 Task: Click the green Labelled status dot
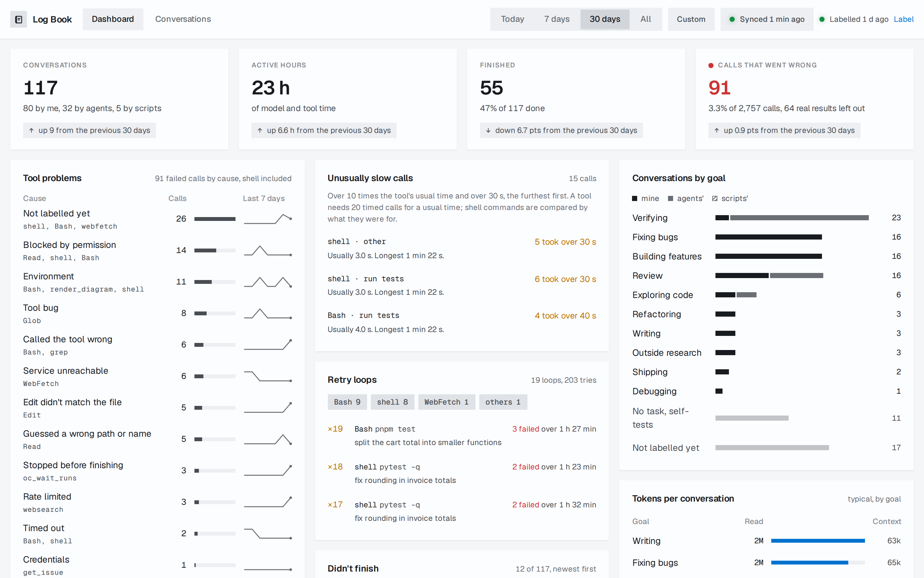coord(822,19)
